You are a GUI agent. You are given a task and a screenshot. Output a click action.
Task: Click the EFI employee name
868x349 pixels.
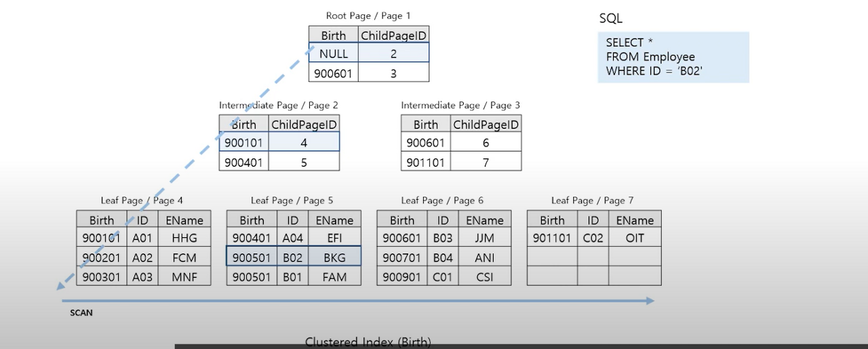[334, 238]
